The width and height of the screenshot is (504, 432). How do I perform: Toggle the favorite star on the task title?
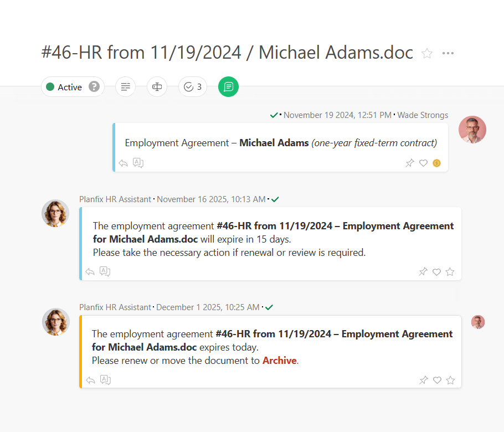click(x=426, y=53)
